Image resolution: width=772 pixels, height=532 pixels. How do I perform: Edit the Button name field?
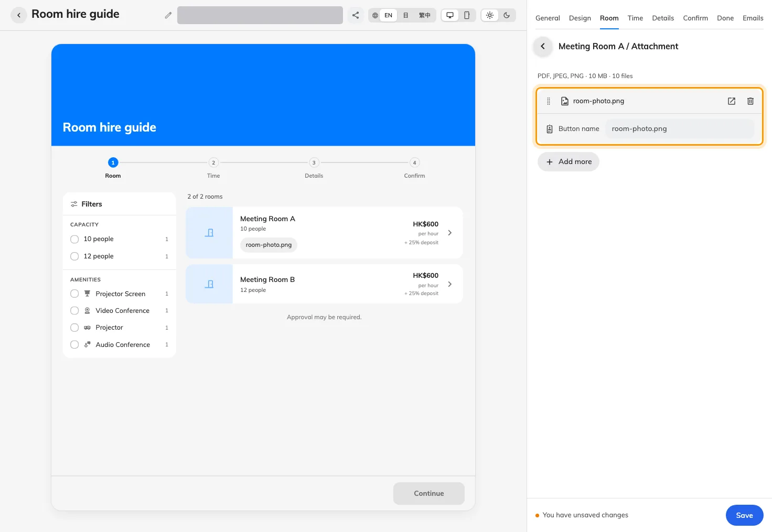click(x=680, y=129)
